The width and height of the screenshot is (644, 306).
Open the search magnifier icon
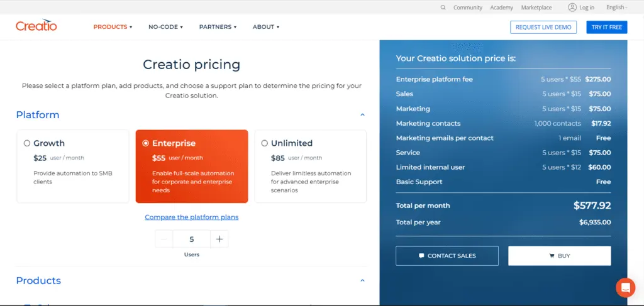(443, 8)
